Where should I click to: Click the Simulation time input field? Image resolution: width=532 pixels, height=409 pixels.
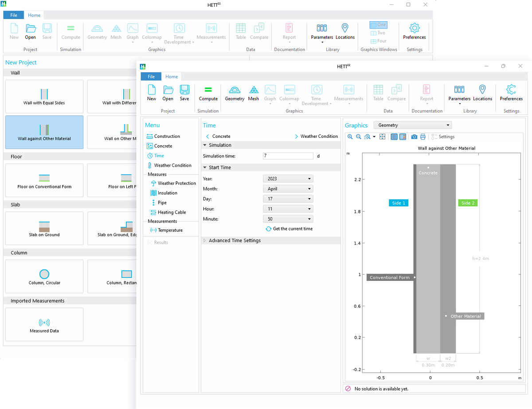[x=288, y=156]
